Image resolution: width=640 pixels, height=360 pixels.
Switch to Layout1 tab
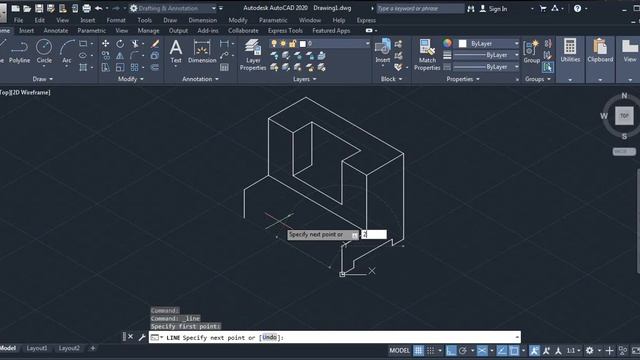click(x=37, y=348)
